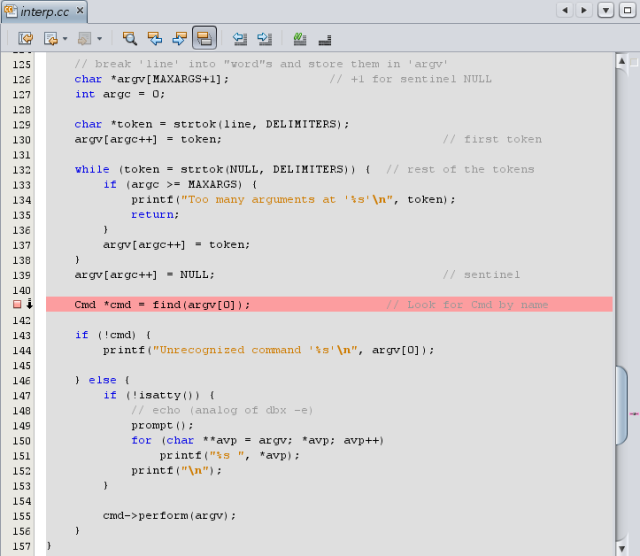Click the Back navigation icon
Image resolution: width=640 pixels, height=556 pixels.
pos(51,39)
